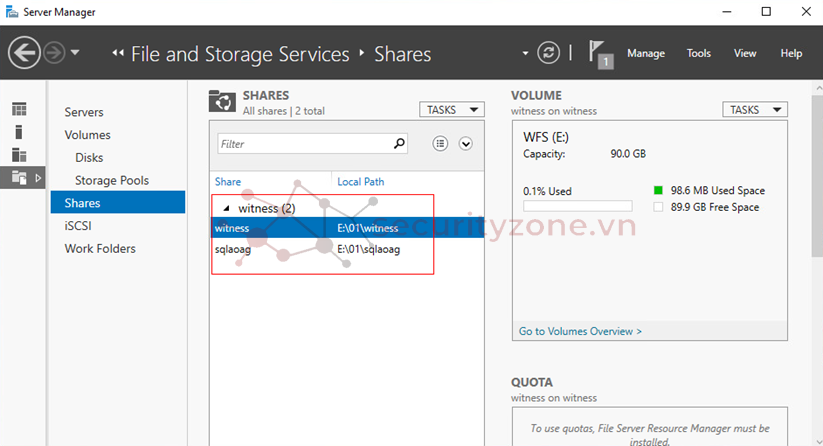Open the Manage menu
The height and width of the screenshot is (446, 823).
coord(646,53)
